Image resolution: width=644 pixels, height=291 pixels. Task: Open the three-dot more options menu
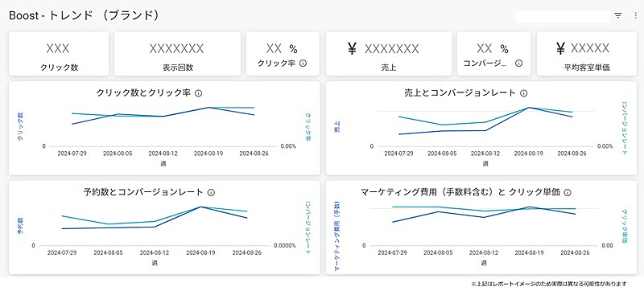pos(636,15)
